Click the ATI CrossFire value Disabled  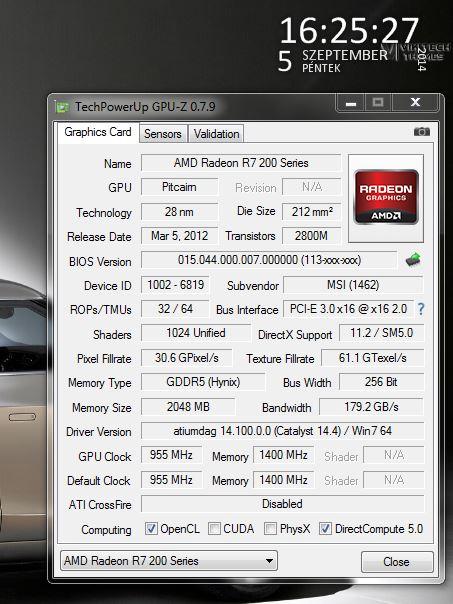(x=282, y=504)
